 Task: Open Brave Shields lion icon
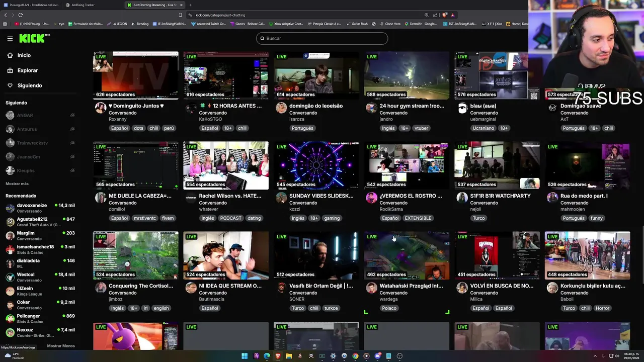(444, 15)
